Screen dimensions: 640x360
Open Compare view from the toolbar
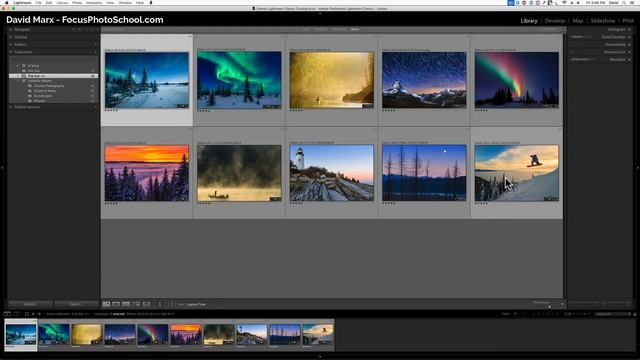[x=126, y=304]
